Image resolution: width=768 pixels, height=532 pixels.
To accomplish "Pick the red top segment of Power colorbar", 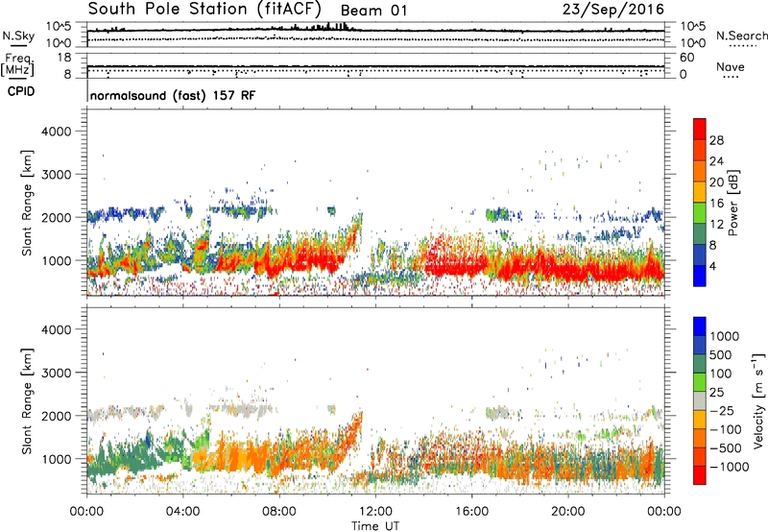I will (x=700, y=130).
